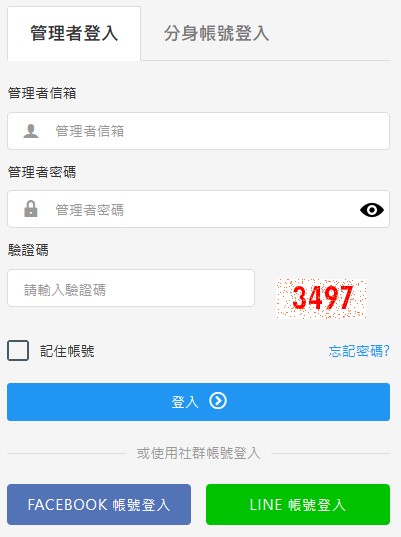The height and width of the screenshot is (537, 401).
Task: Focus the 請輸入驗證碼 captcha input
Action: (x=131, y=288)
